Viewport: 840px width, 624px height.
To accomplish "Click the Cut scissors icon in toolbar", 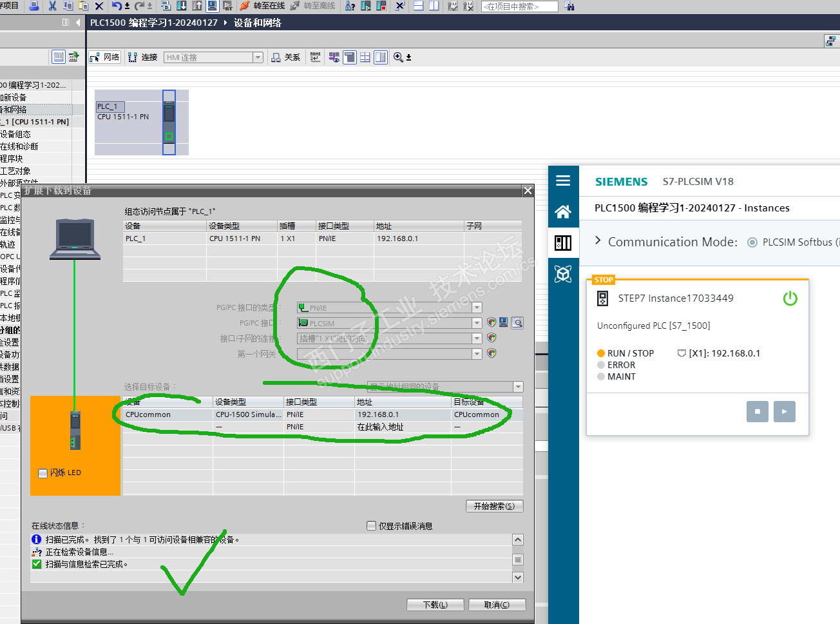I will [52, 6].
